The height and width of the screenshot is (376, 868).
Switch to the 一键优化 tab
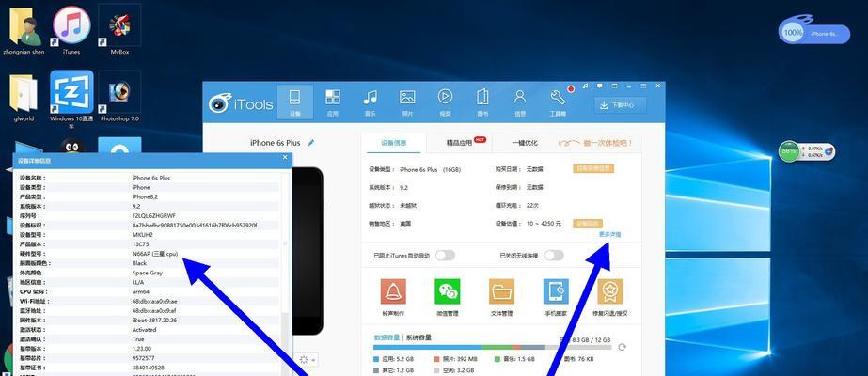click(x=525, y=143)
